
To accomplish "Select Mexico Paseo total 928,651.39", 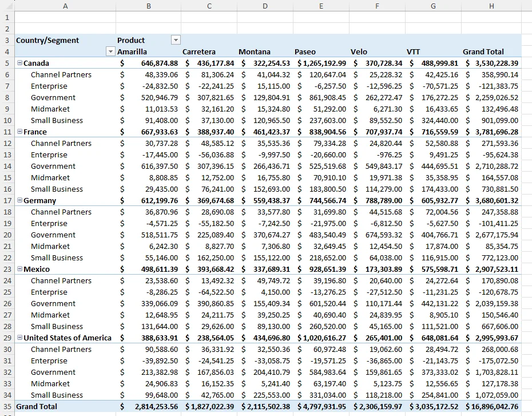I will click(x=321, y=269).
